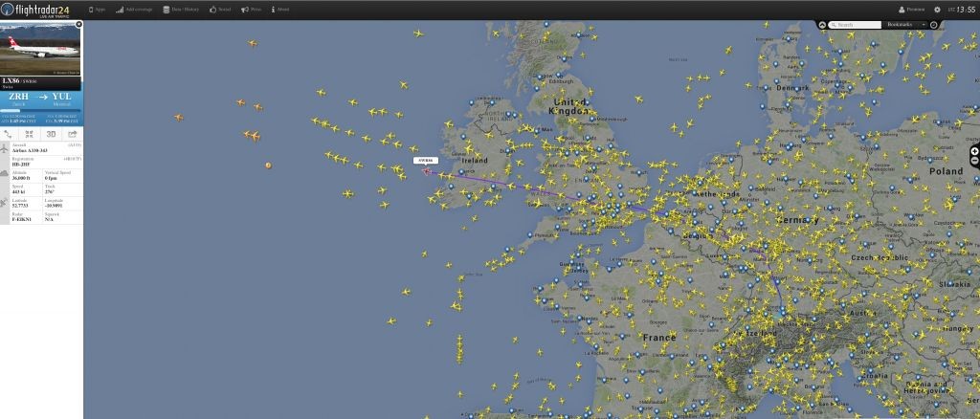980x419 pixels.
Task: Click the Search input field
Action: pyautogui.click(x=855, y=25)
